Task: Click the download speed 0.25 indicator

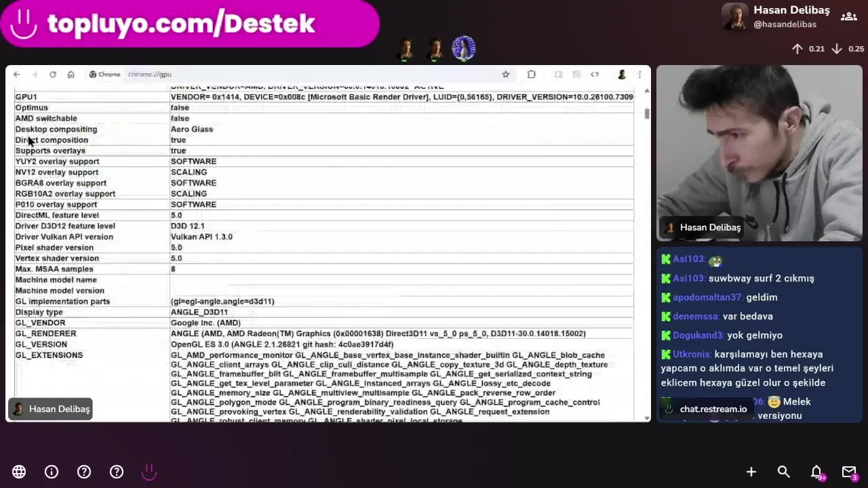Action: pyautogui.click(x=848, y=49)
